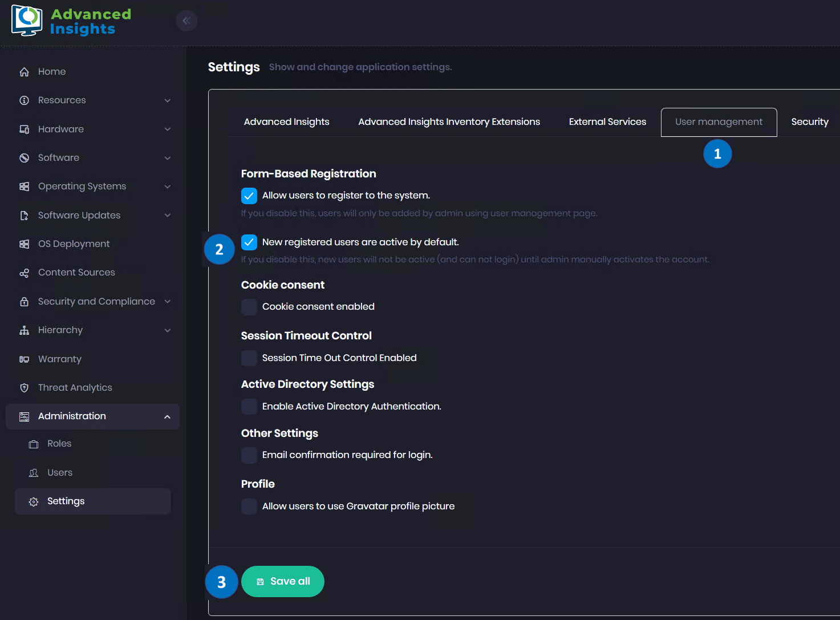Image resolution: width=840 pixels, height=620 pixels.
Task: Expand the Resources menu chevron
Action: (168, 100)
